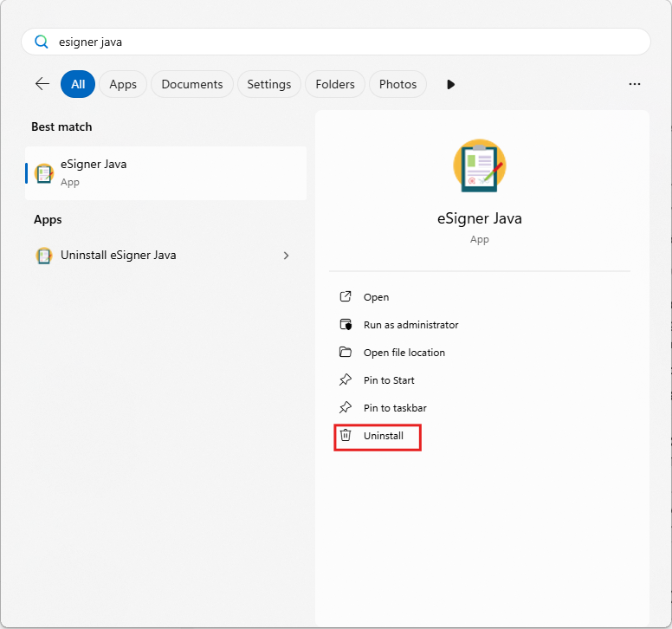The image size is (672, 629).
Task: Expand Uninstall eSigner Java chevron
Action: click(286, 256)
